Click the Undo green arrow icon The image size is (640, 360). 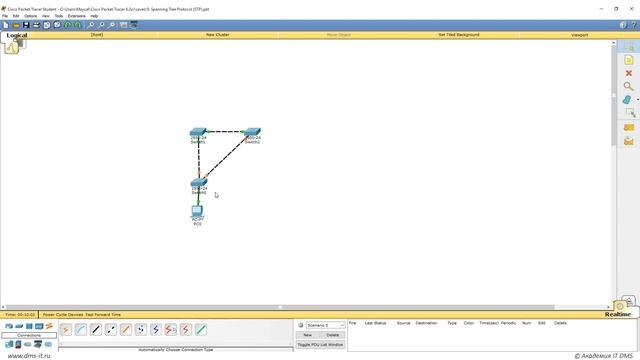tap(67, 25)
